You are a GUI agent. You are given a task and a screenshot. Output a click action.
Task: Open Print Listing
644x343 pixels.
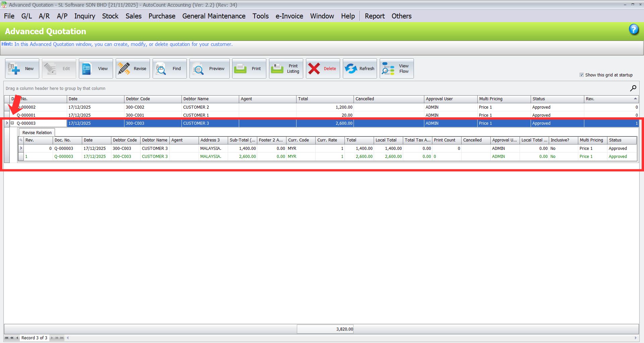(x=286, y=68)
